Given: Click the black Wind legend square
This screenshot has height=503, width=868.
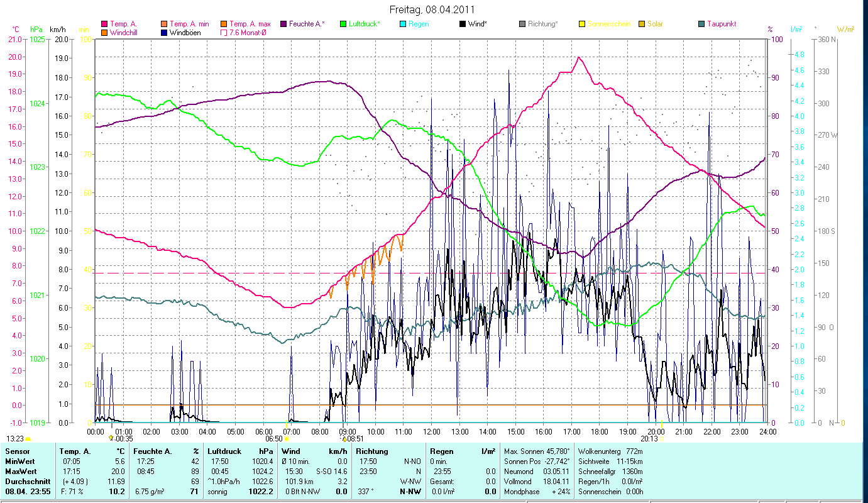Looking at the screenshot, I should [x=463, y=24].
